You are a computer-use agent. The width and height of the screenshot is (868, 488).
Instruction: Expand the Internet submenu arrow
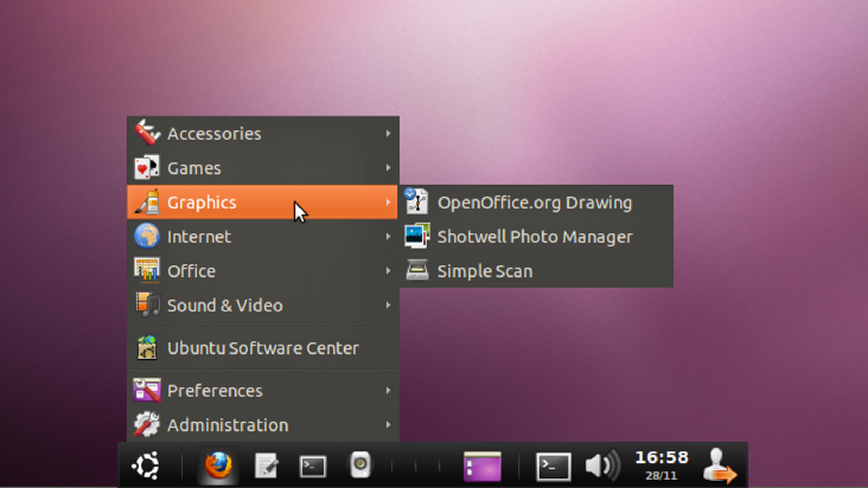(x=388, y=236)
